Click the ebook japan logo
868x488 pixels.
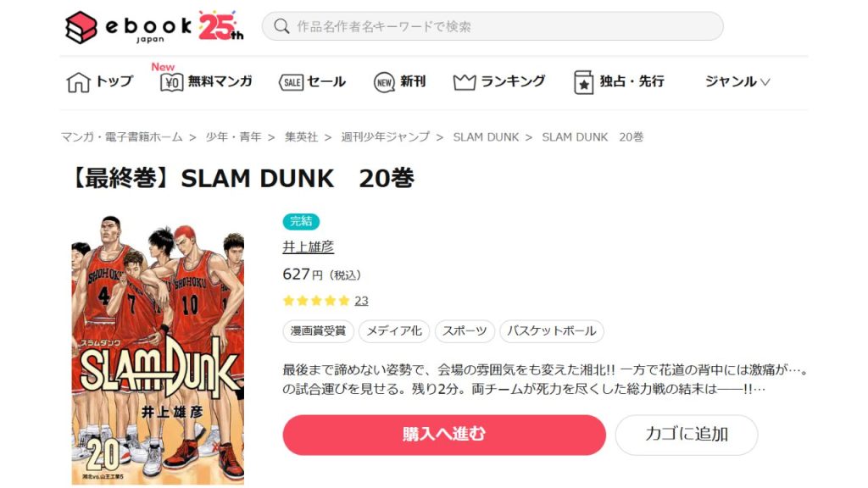154,26
